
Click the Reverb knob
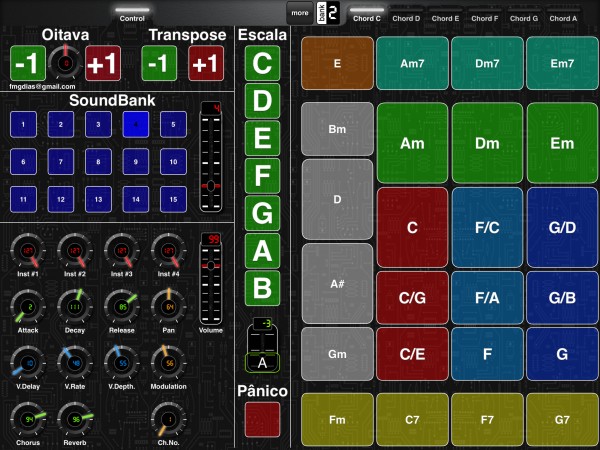(x=75, y=419)
